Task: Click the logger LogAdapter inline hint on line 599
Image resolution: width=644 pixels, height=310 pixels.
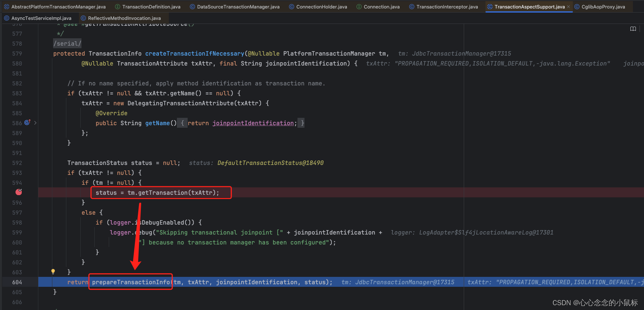Action: tap(472, 232)
